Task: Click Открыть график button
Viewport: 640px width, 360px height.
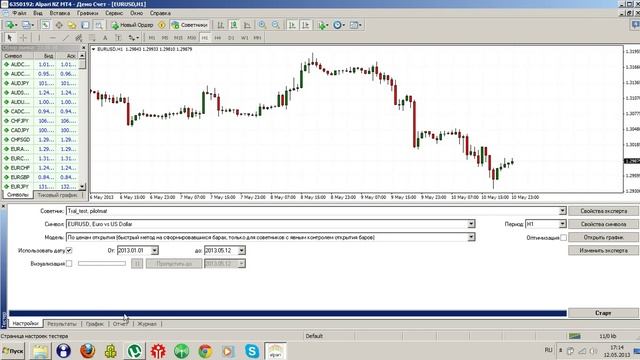Action: [x=603, y=237]
